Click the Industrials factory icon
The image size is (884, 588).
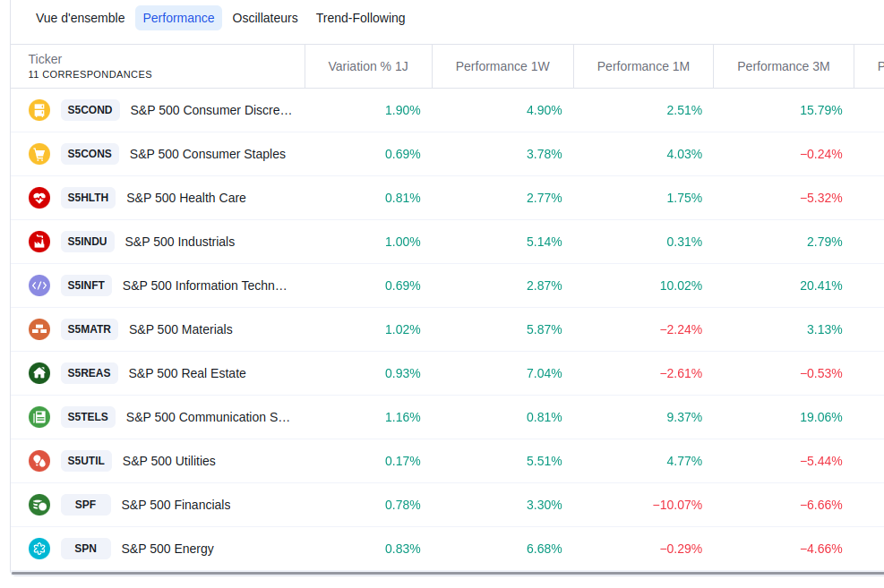coord(39,242)
